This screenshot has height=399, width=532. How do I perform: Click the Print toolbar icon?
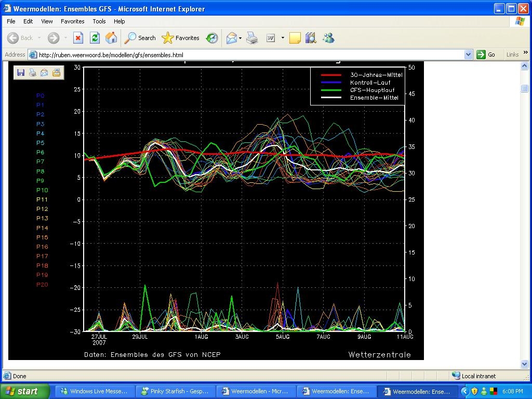[252, 38]
